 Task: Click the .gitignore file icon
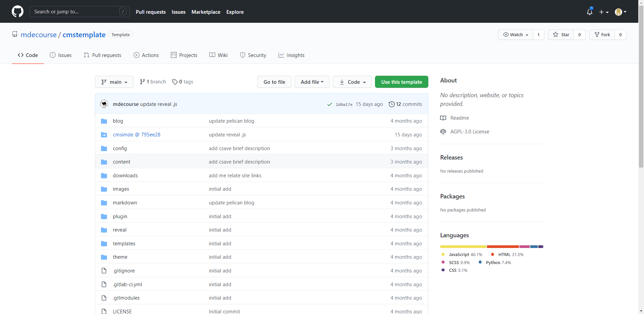[104, 271]
